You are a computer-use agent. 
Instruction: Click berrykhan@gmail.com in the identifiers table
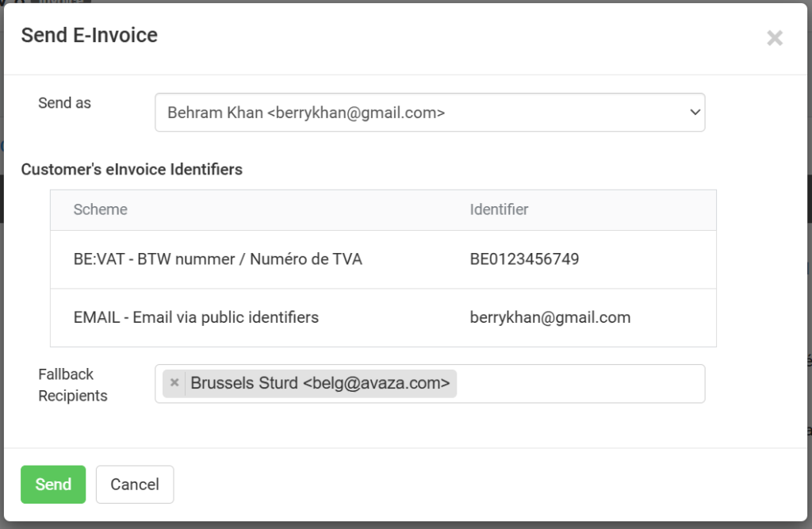pos(550,317)
